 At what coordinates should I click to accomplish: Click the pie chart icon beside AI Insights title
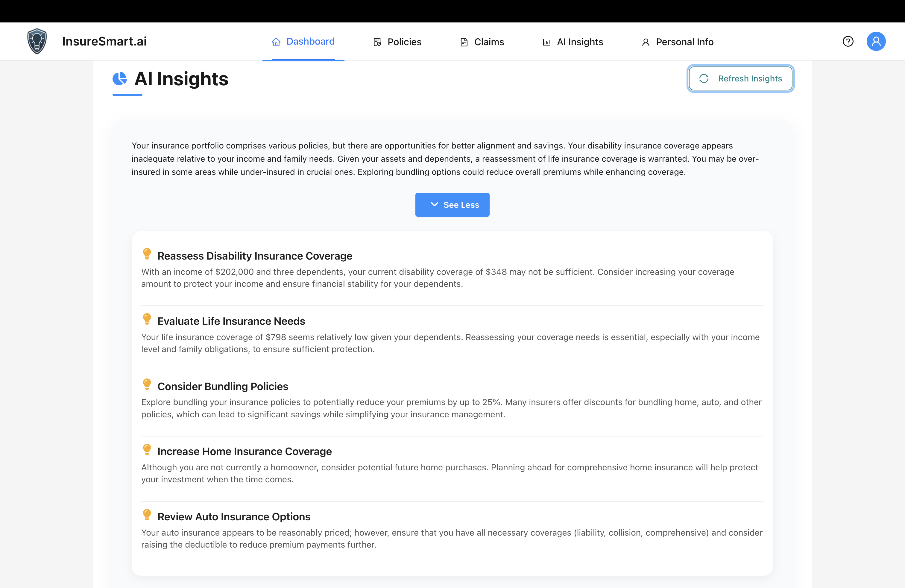point(120,79)
